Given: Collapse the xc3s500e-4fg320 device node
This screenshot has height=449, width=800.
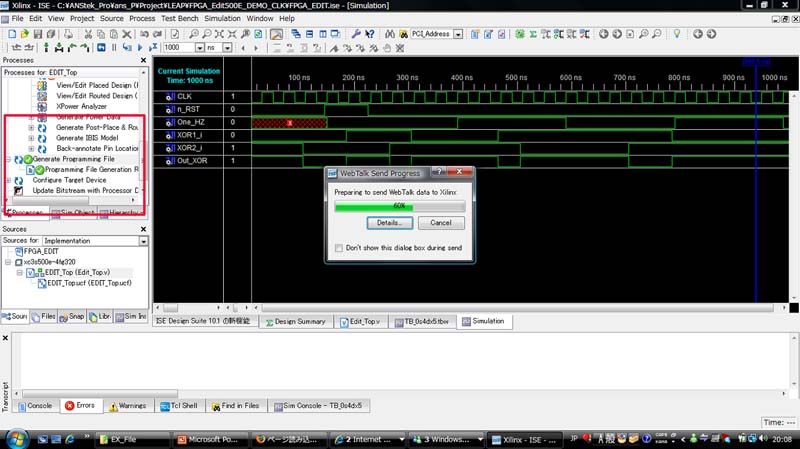Looking at the screenshot, I should click(x=8, y=262).
